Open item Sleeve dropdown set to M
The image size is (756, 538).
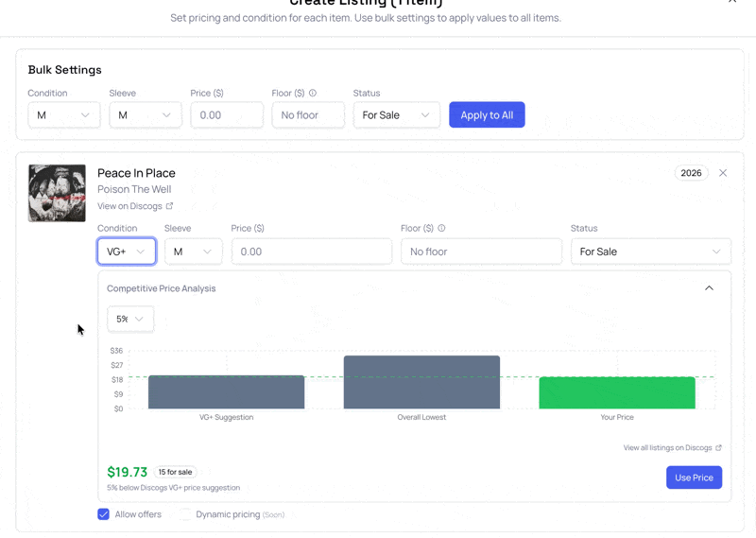(194, 252)
